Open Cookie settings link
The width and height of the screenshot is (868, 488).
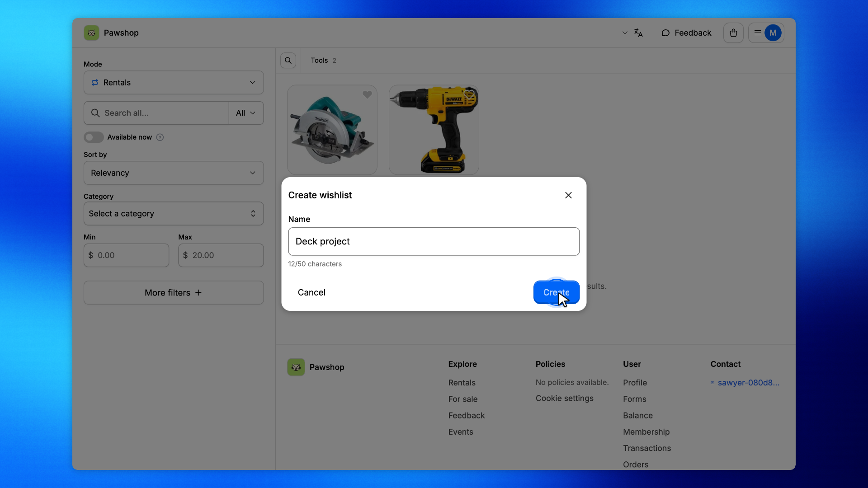point(565,399)
